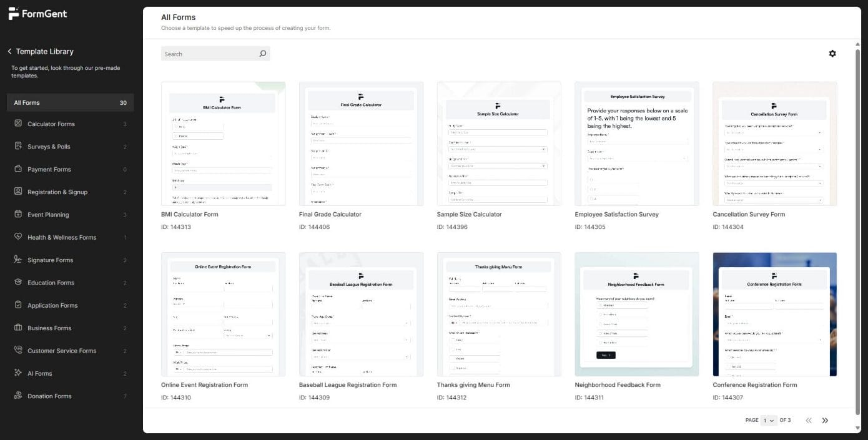Viewport: 868px width, 440px height.
Task: Click the Payment Forms card icon
Action: point(18,169)
